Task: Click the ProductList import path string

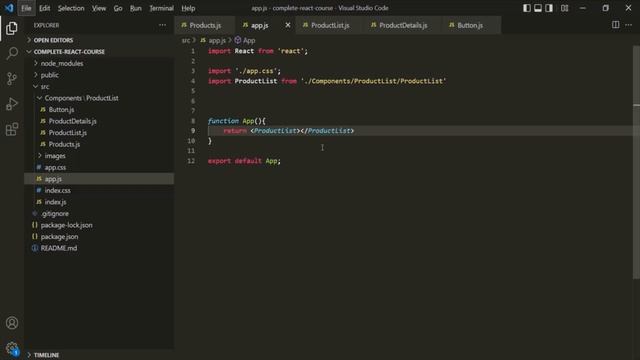Action: 373,81
